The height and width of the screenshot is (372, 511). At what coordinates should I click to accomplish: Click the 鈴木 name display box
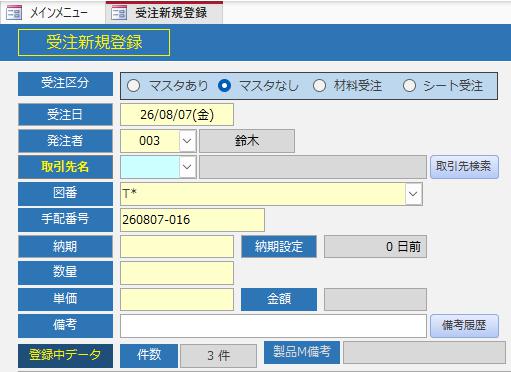click(247, 141)
